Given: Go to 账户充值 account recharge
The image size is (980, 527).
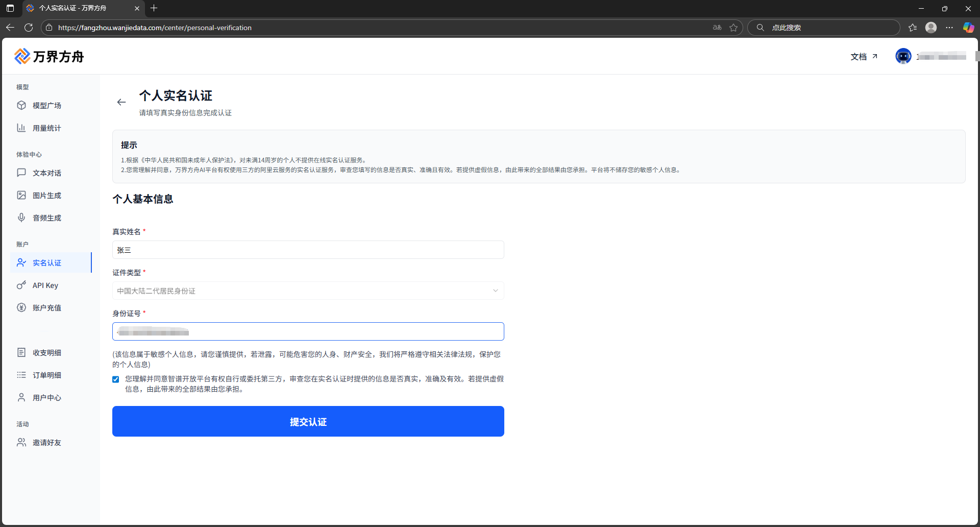Looking at the screenshot, I should coord(46,308).
